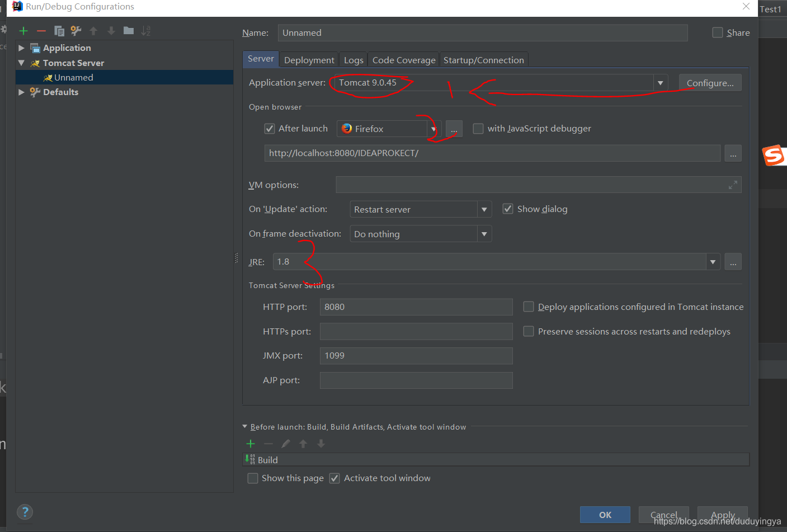Viewport: 787px width, 532px height.
Task: Add before-launch task with green plus
Action: (251, 444)
